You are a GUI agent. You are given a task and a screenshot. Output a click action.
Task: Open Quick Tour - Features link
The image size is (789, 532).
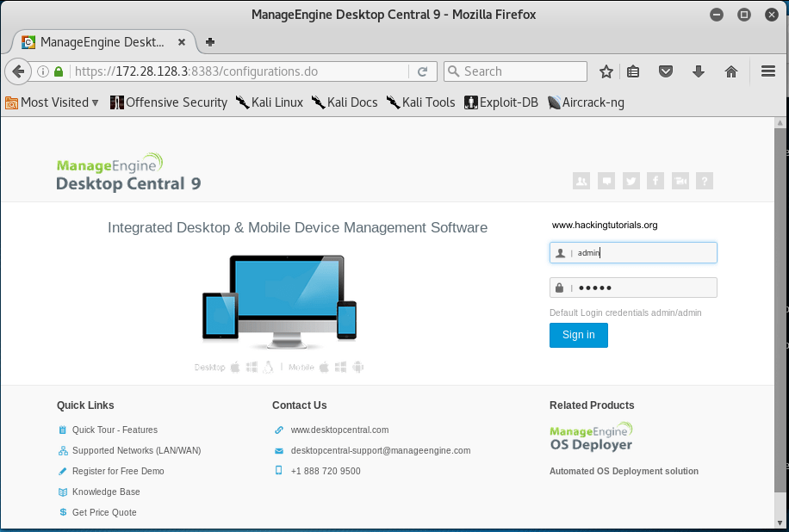(115, 430)
